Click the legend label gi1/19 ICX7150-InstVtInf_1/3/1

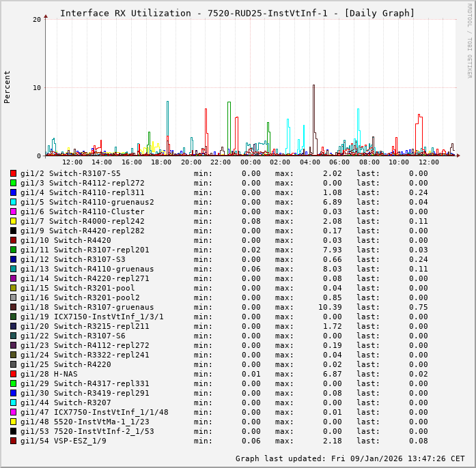point(92,317)
